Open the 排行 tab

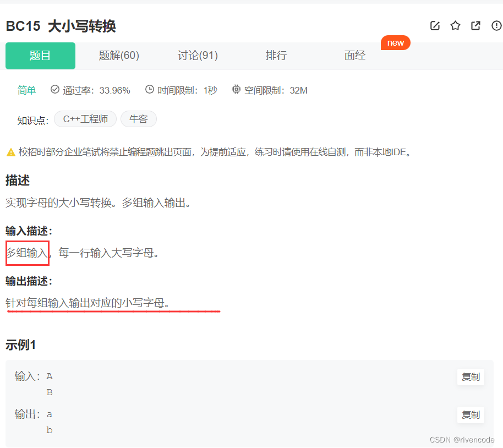click(276, 56)
